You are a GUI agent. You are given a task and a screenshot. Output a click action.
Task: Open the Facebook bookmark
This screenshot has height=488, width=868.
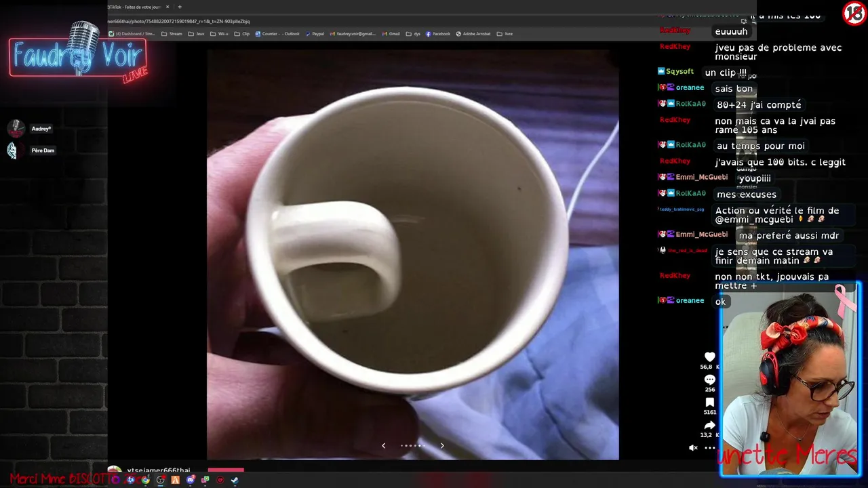click(x=438, y=34)
